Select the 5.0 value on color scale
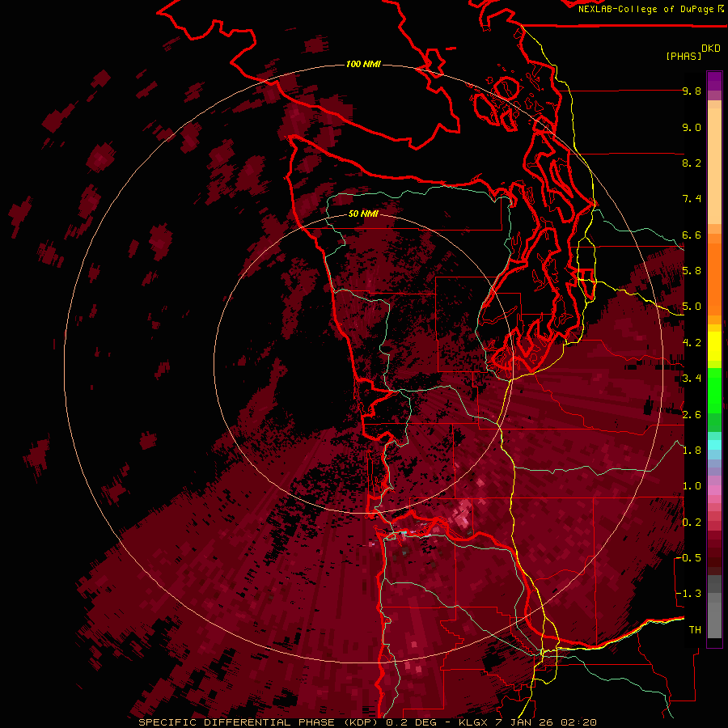Image resolution: width=728 pixels, height=728 pixels. coord(692,307)
